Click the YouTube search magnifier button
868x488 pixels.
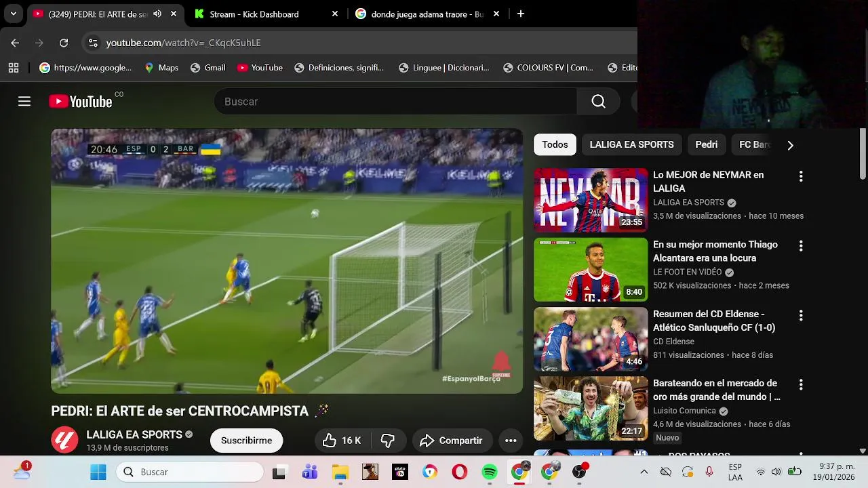[x=598, y=102]
